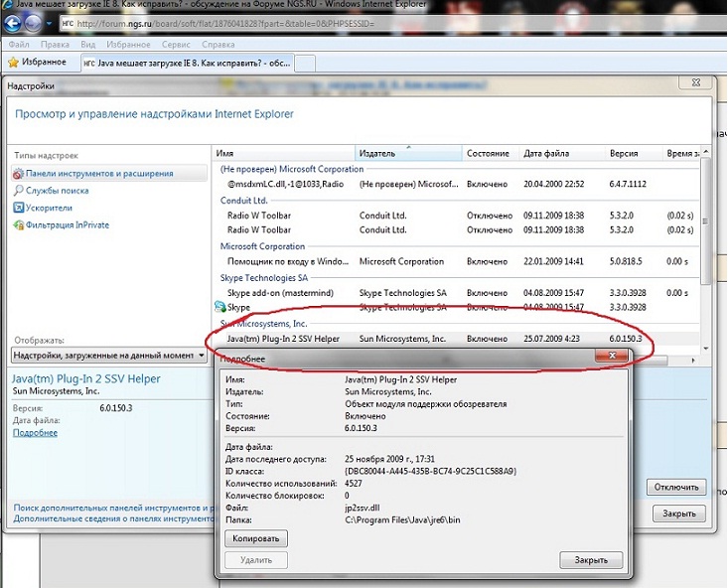The height and width of the screenshot is (588, 728).
Task: Open the Файл menu
Action: click(x=18, y=45)
